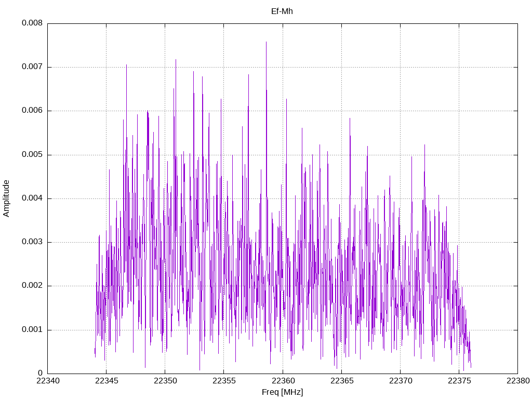The width and height of the screenshot is (532, 399).
Task: Select the x-axis value 22345
Action: 107,381
